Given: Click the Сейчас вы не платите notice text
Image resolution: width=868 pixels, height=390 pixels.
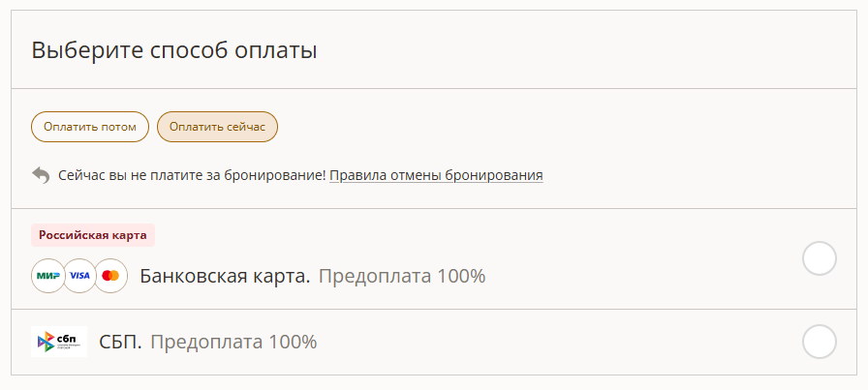Looking at the screenshot, I should (191, 176).
